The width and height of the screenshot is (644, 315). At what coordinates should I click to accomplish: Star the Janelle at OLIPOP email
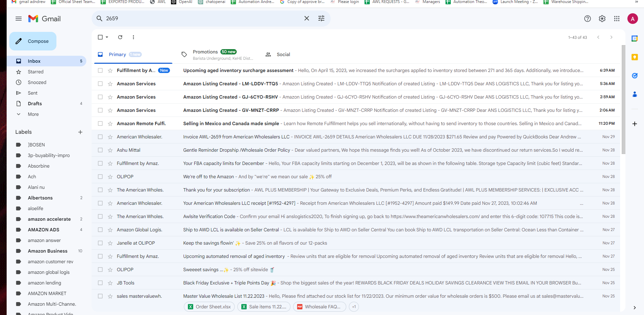point(110,243)
